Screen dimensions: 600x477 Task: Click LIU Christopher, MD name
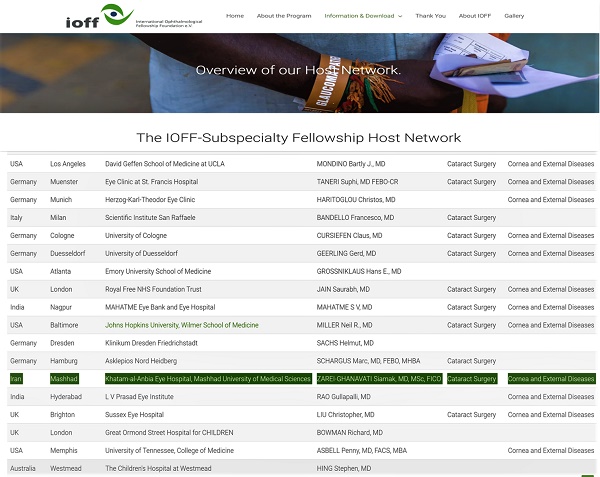pos(346,415)
